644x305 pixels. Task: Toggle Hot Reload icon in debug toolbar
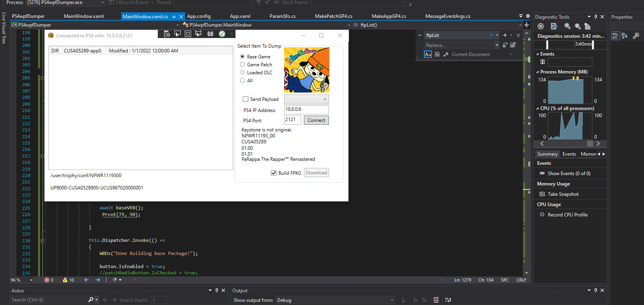210,34
